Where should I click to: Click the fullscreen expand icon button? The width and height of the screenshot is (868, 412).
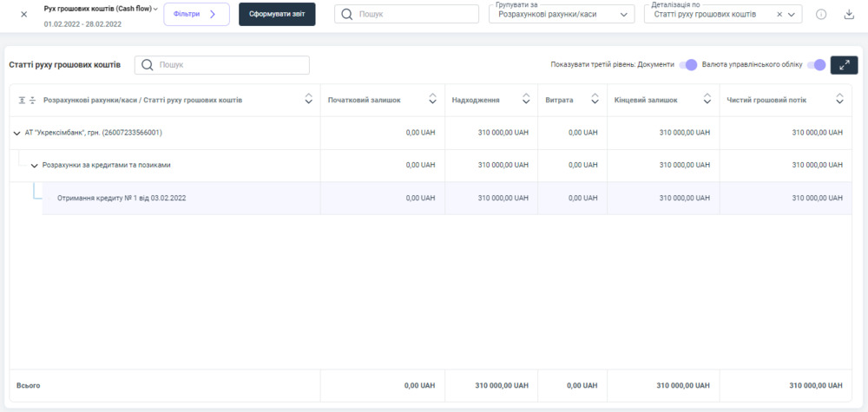pos(844,65)
